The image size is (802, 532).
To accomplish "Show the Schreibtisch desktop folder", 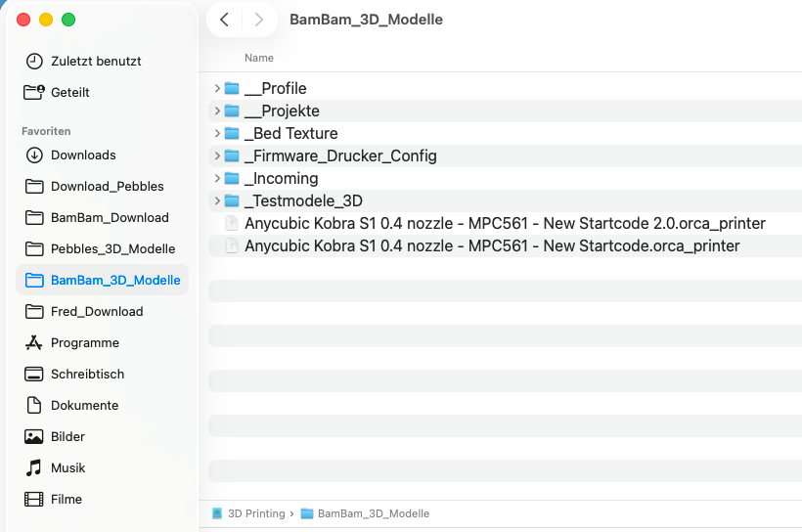I will 87,374.
